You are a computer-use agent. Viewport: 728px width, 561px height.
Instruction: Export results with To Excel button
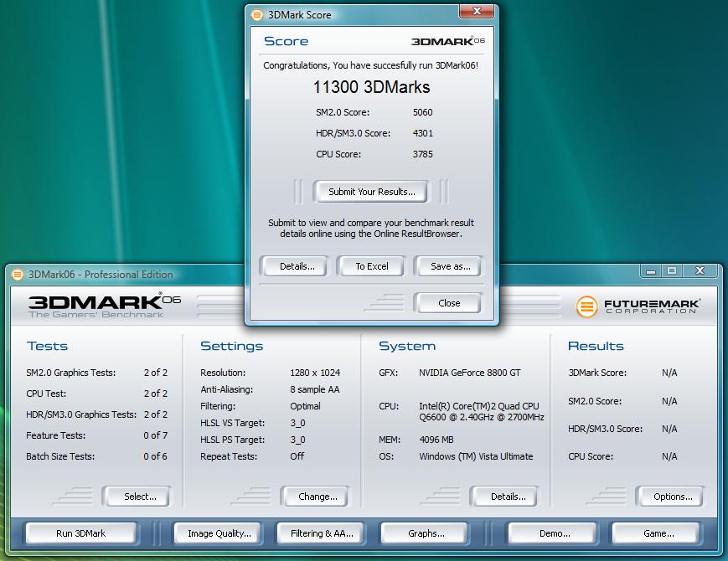click(x=371, y=266)
